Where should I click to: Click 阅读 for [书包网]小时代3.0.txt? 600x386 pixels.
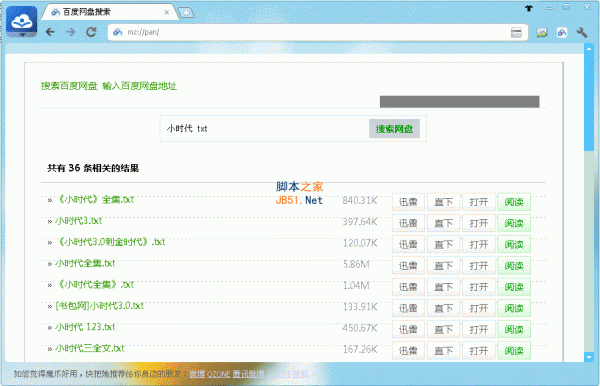[514, 308]
